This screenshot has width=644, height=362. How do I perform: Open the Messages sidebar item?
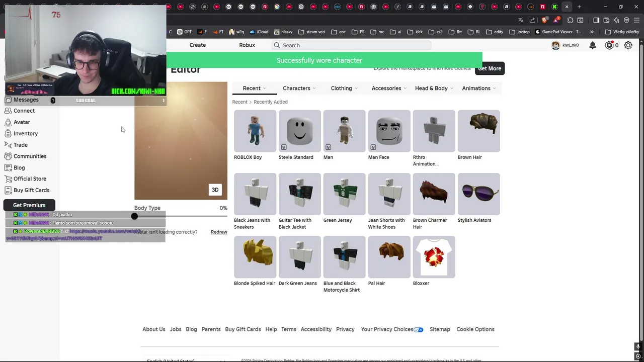26,100
